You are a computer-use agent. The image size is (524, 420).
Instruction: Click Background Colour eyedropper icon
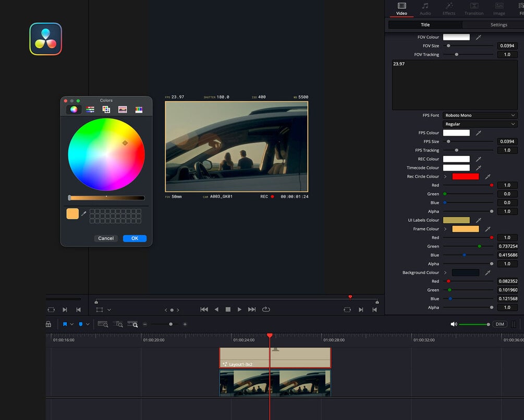coord(488,272)
